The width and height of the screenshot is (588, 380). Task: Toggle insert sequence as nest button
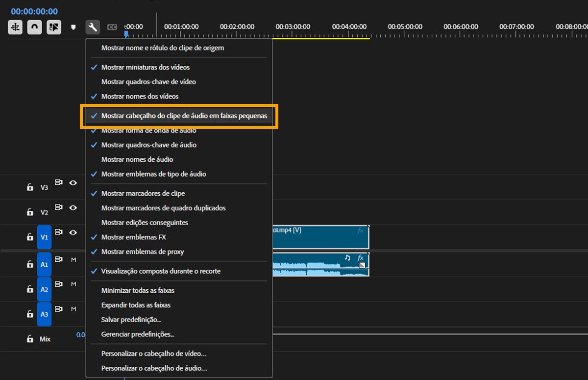tap(15, 27)
